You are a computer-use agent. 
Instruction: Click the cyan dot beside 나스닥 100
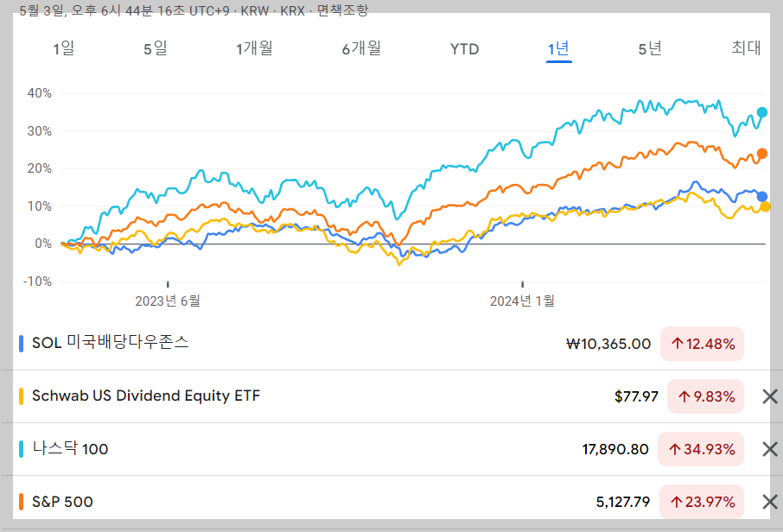pos(20,449)
